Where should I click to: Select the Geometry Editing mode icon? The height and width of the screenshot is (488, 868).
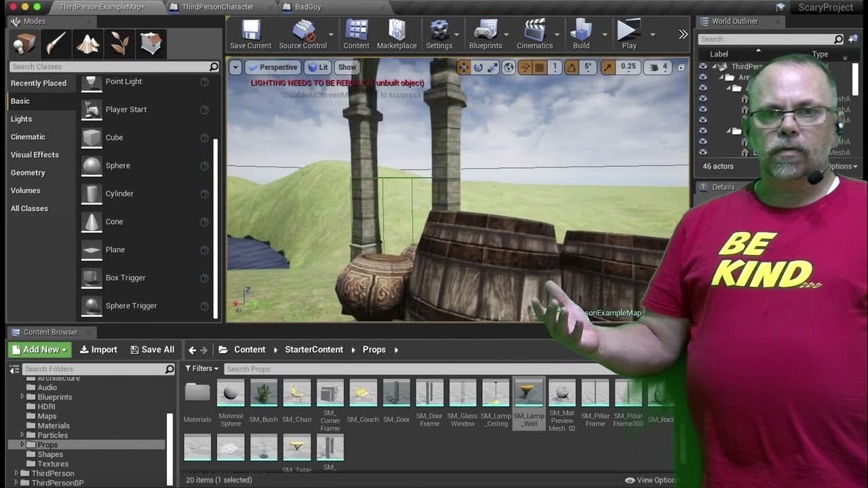coord(151,43)
